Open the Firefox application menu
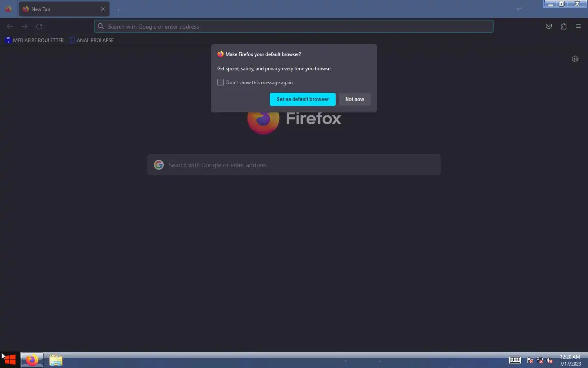The height and width of the screenshot is (368, 588). (x=578, y=27)
